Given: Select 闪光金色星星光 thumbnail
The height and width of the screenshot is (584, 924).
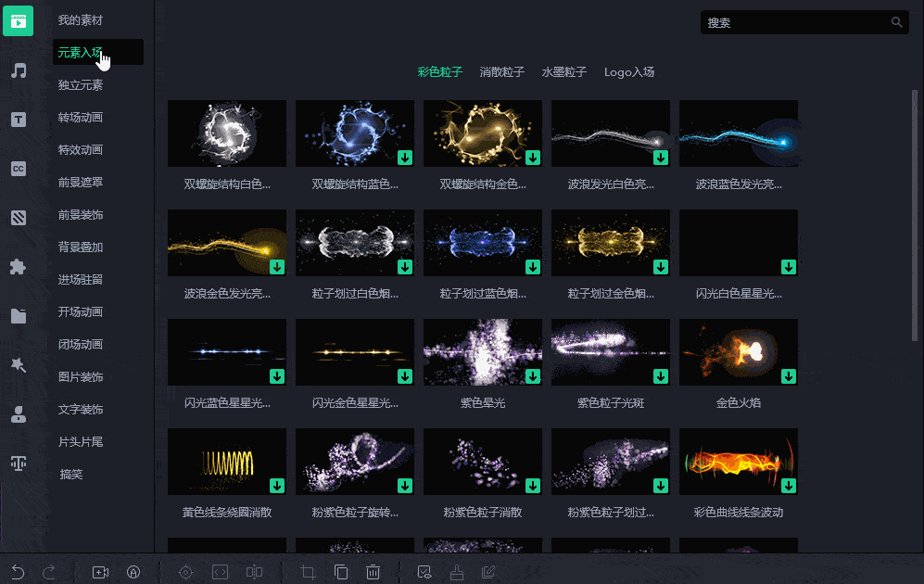Looking at the screenshot, I should tap(355, 352).
